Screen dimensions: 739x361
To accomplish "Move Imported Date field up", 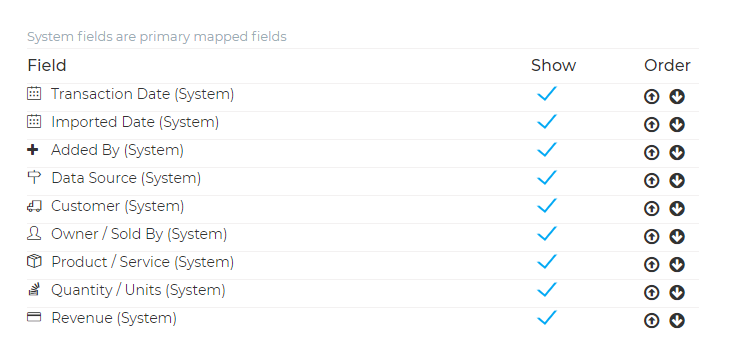I will pyautogui.click(x=651, y=124).
